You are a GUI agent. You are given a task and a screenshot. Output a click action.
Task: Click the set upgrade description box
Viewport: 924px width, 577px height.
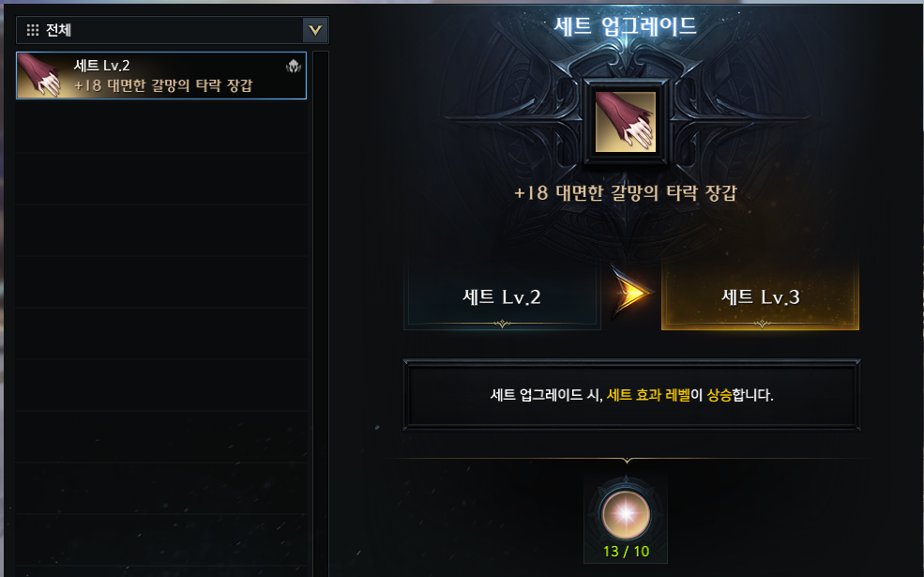(x=631, y=394)
